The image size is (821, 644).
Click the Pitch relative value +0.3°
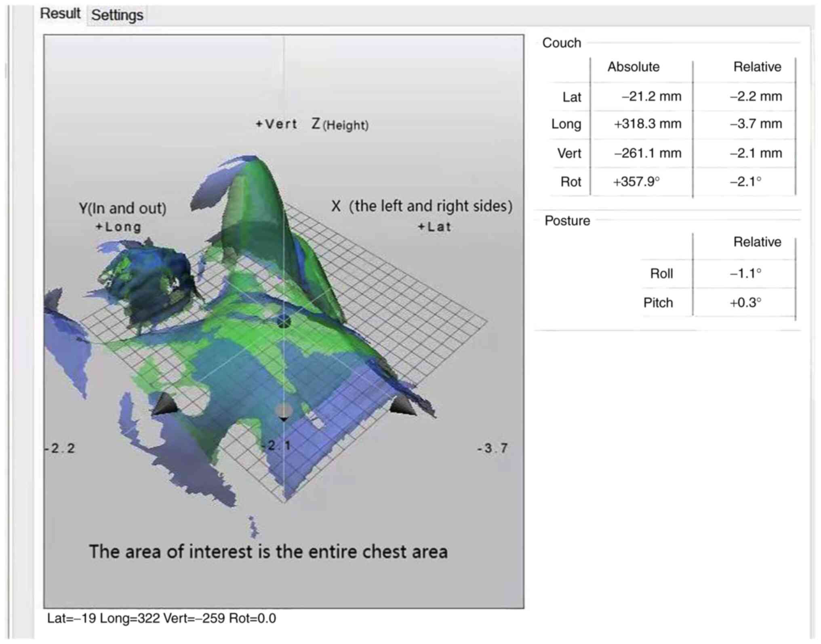tap(745, 303)
